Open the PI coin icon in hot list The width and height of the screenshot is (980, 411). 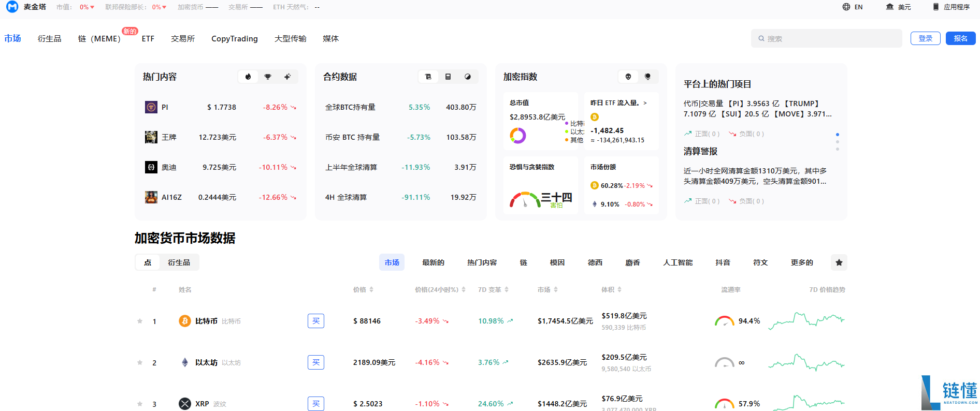151,107
